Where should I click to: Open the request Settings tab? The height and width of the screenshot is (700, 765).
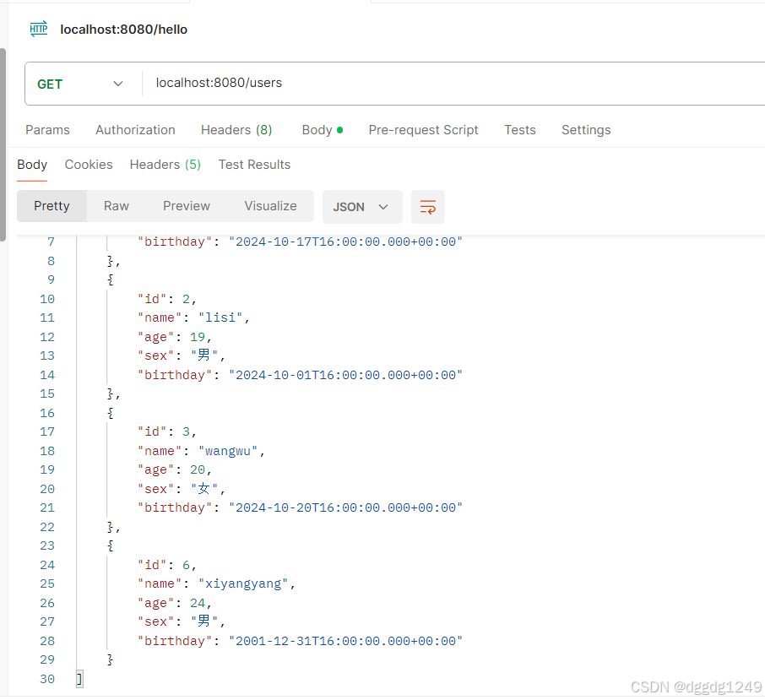[x=585, y=129]
